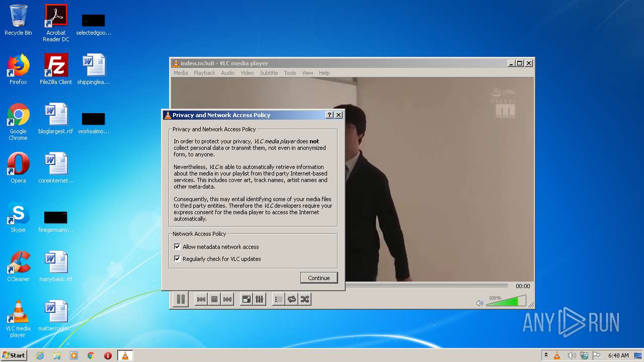Screen dimensions: 644x362
Task: Uncheck Allow metadata network access
Action: tap(177, 247)
